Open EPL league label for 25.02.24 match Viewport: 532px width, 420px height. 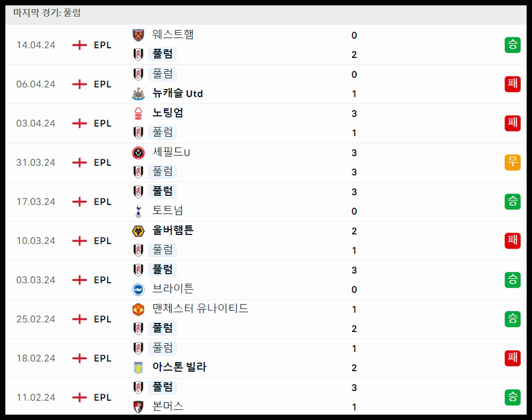102,319
